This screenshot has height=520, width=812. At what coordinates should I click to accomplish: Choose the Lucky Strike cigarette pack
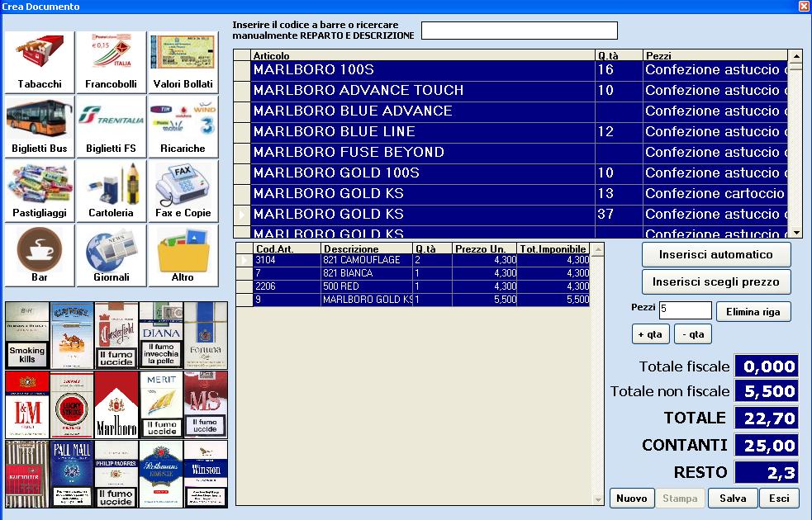(x=72, y=404)
